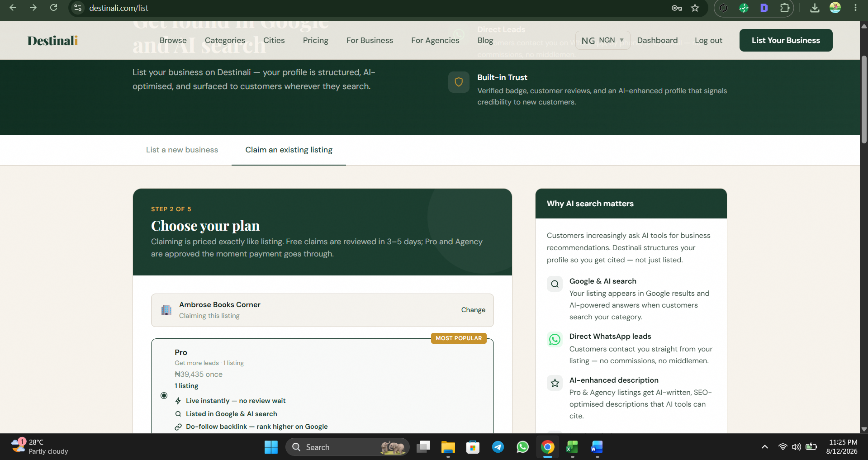This screenshot has height=460, width=868.
Task: Open Excel from taskbar
Action: (572, 447)
